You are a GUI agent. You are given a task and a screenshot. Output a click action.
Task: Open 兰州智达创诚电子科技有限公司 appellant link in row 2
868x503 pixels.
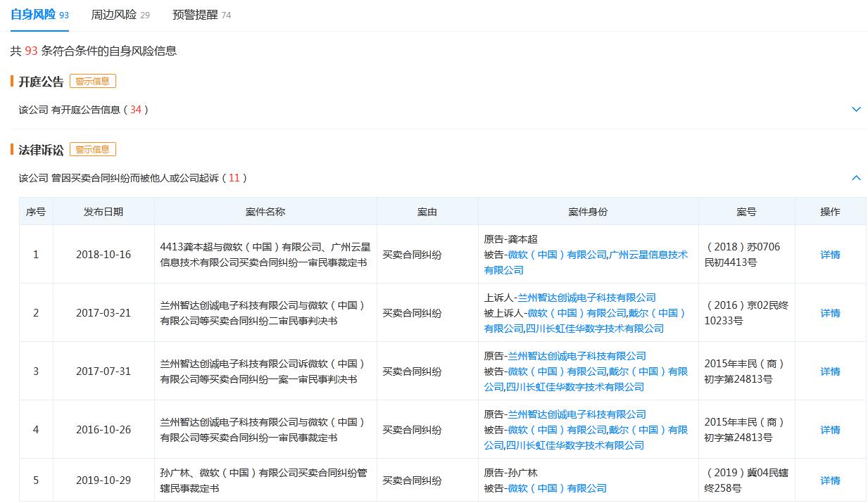click(586, 298)
